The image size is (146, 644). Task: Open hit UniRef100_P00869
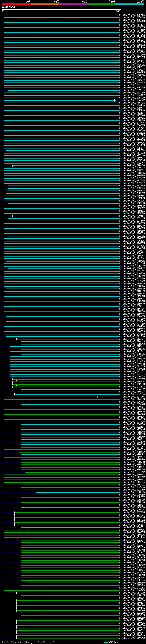pyautogui.click(x=133, y=32)
